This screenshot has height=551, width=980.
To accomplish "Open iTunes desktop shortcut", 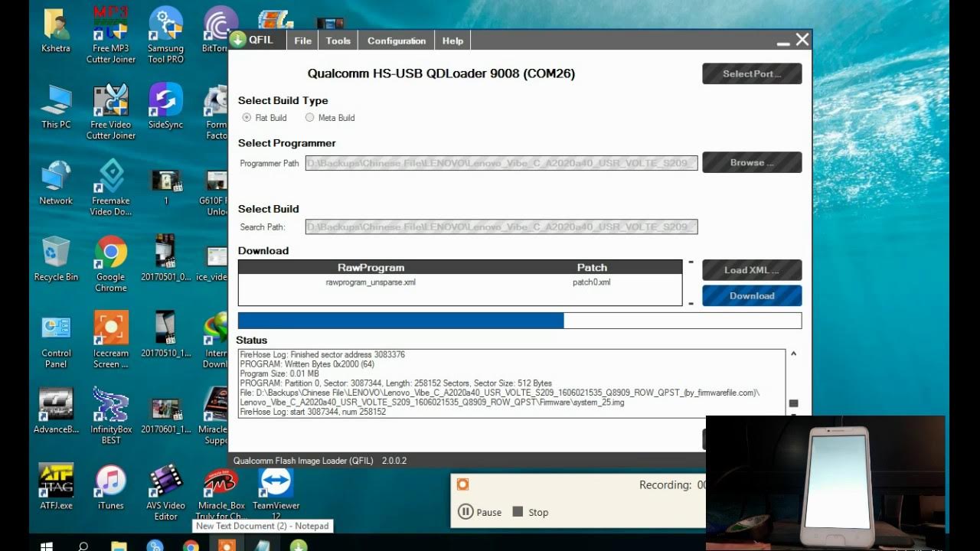I will [111, 487].
